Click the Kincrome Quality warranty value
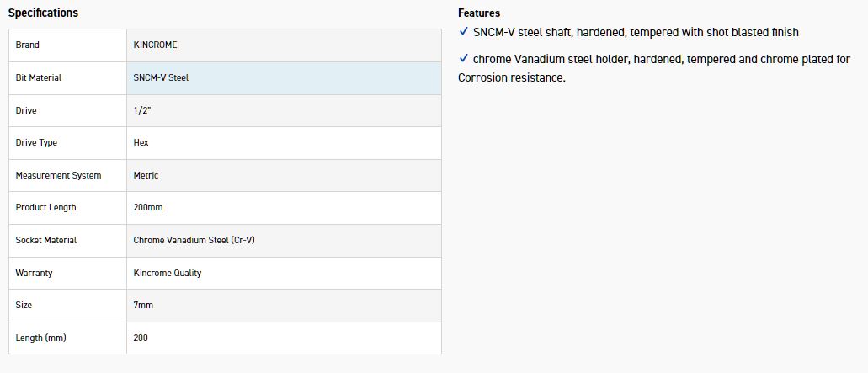Viewport: 868px width, 373px height. click(168, 273)
